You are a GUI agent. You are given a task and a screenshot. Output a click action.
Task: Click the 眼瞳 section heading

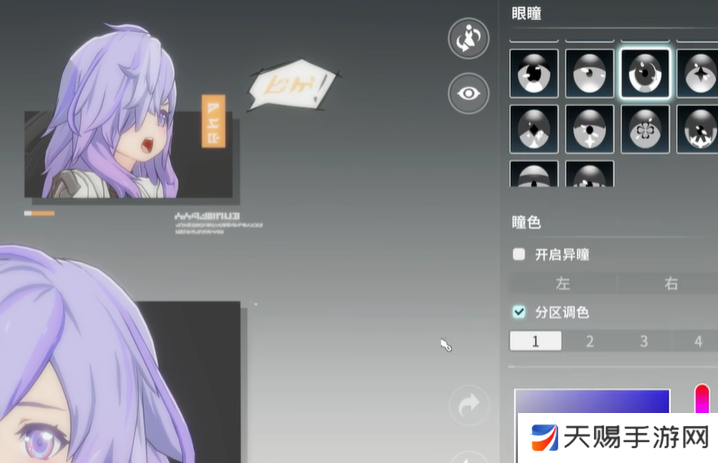(527, 13)
